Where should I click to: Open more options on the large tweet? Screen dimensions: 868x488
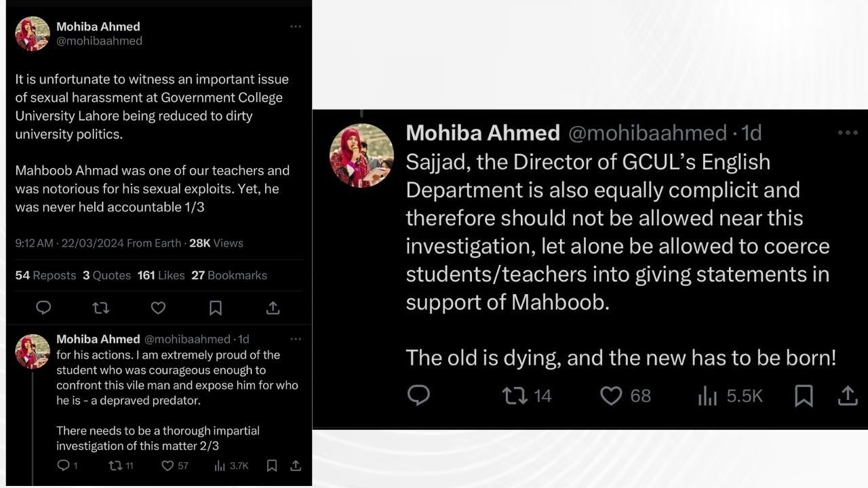pyautogui.click(x=848, y=133)
